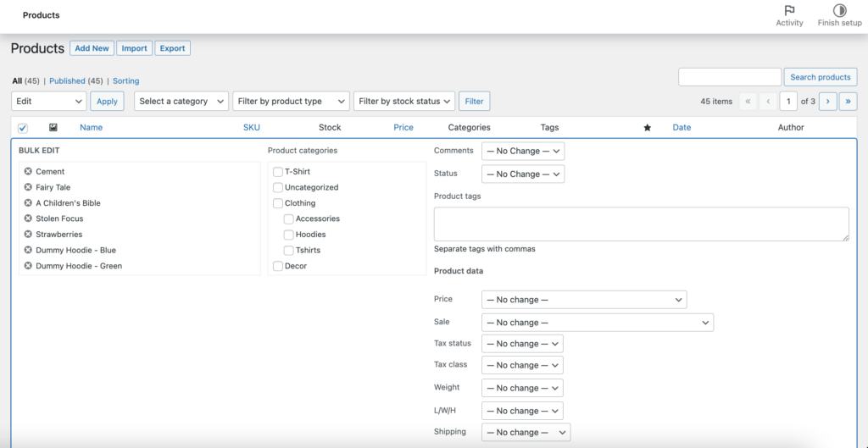Open Filter by stock status dropdown

[x=404, y=102]
